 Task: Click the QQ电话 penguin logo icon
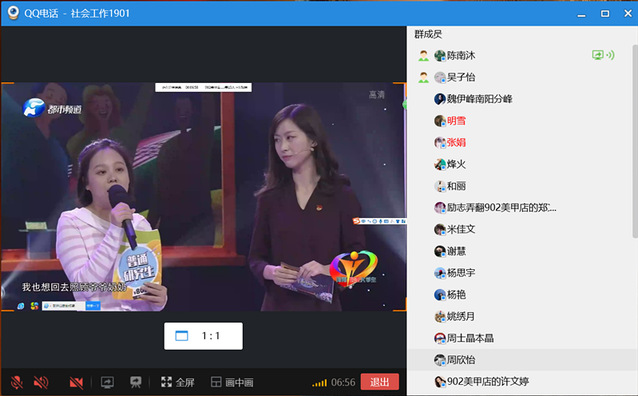point(13,13)
